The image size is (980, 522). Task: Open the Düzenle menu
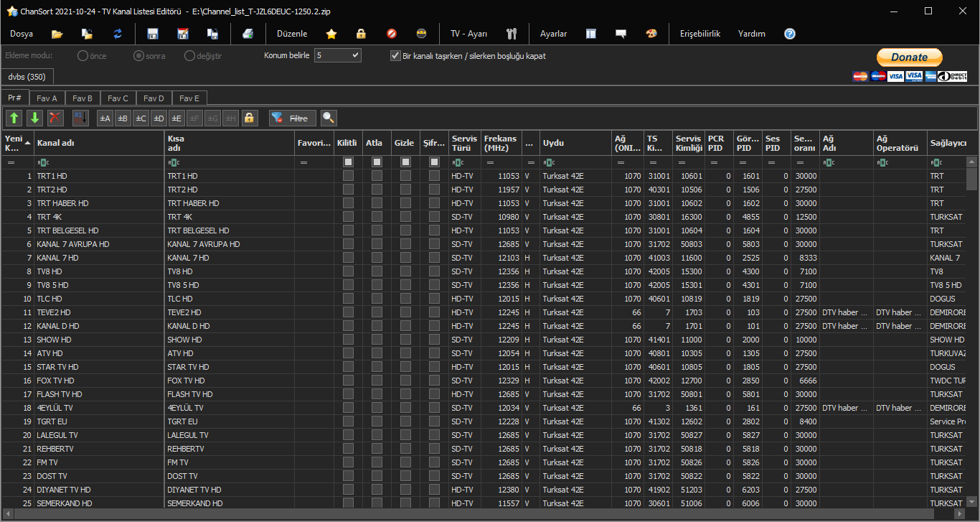pyautogui.click(x=292, y=34)
